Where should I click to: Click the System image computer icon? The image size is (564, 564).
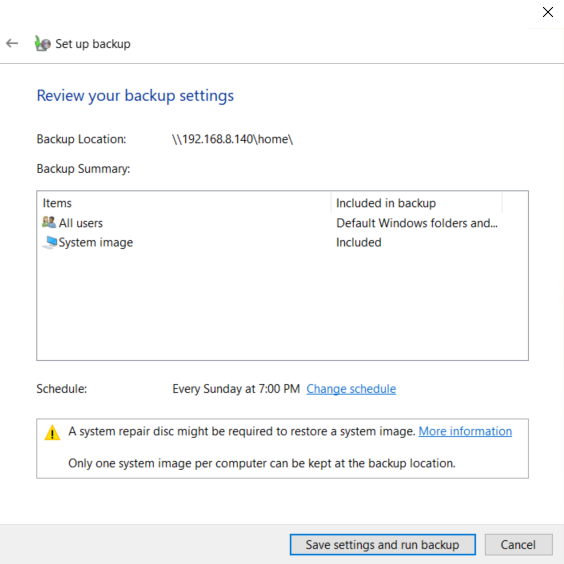(49, 242)
